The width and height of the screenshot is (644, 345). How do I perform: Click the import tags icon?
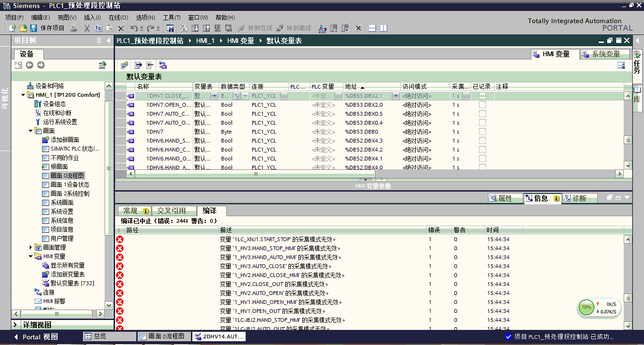[x=149, y=65]
